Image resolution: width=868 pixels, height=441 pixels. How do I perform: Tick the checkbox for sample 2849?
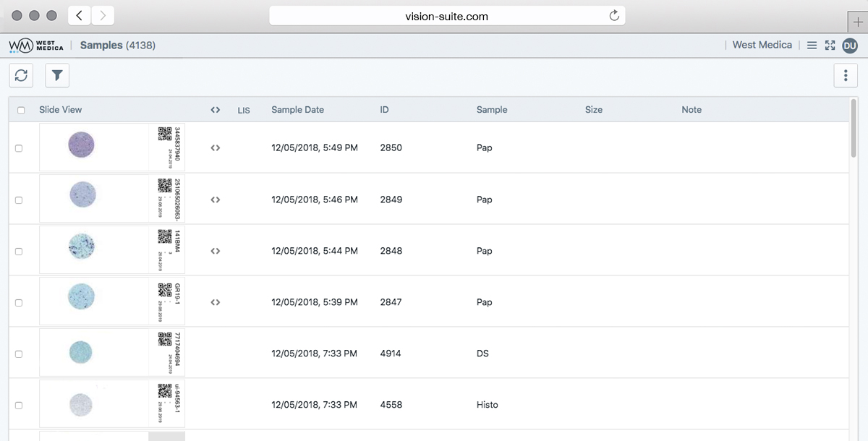pos(19,200)
